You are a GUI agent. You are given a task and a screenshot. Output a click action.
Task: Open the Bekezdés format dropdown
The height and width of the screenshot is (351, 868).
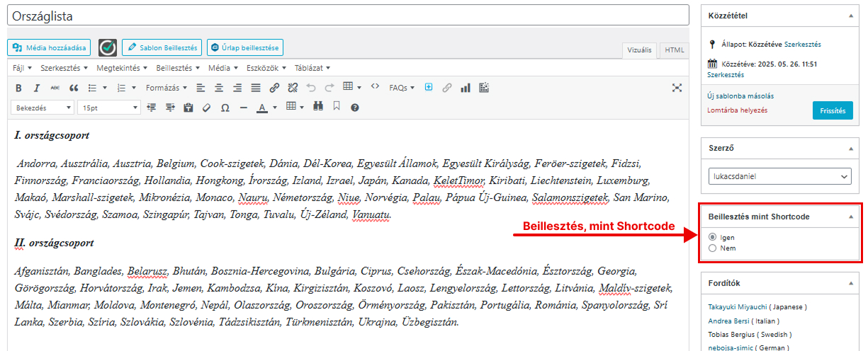(43, 108)
